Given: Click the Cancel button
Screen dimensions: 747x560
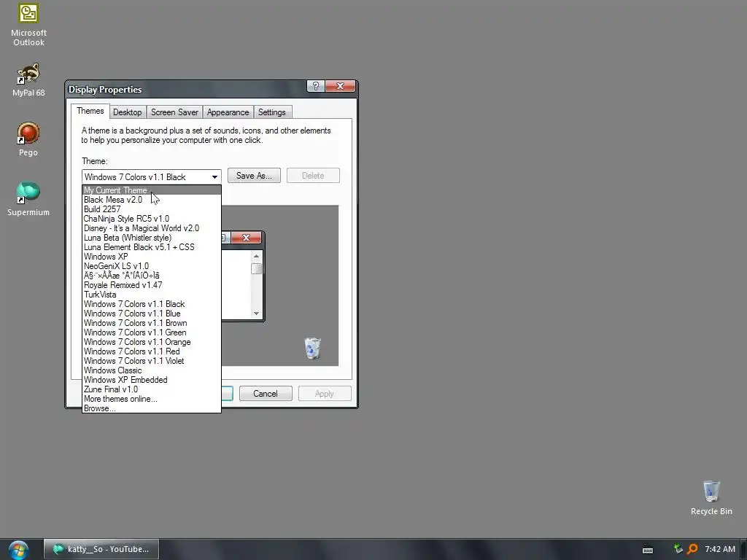Looking at the screenshot, I should coord(266,394).
